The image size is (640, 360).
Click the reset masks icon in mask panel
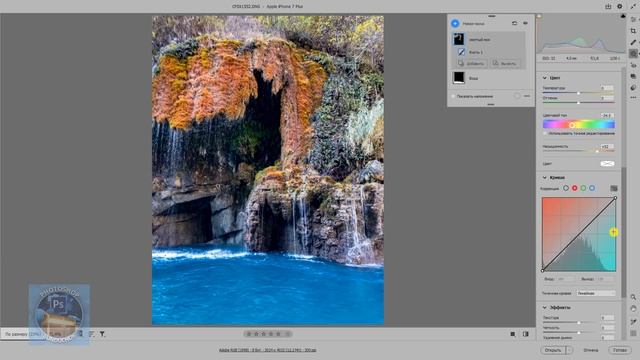514,24
